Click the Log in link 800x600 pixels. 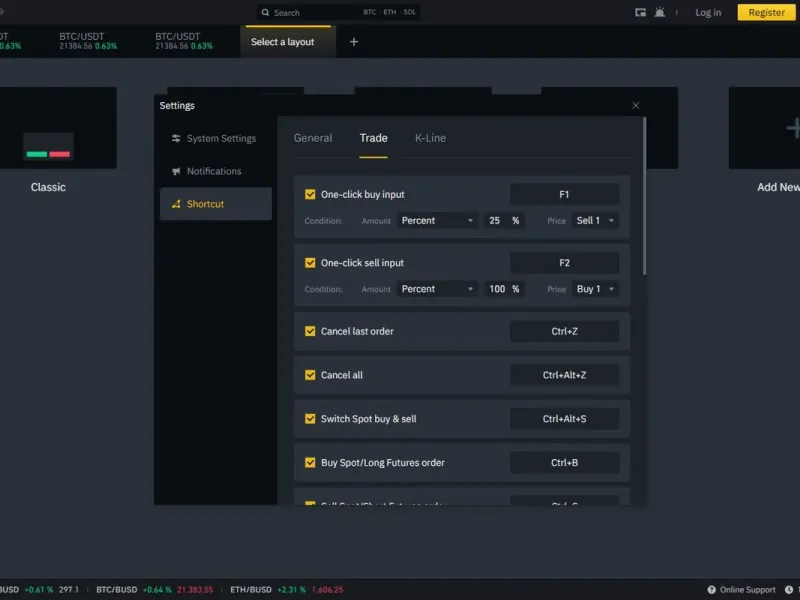coord(708,12)
